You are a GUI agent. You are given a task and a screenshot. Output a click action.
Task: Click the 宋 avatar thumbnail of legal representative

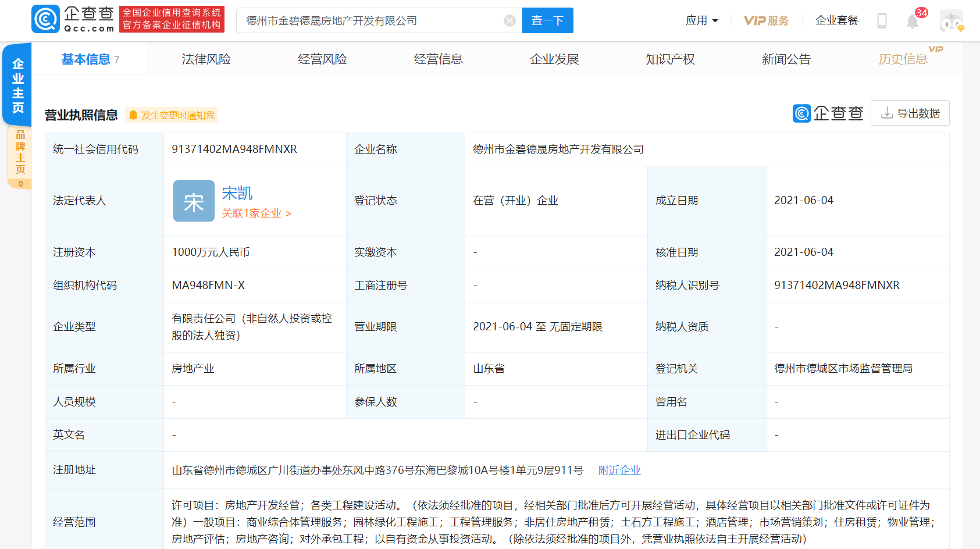193,201
